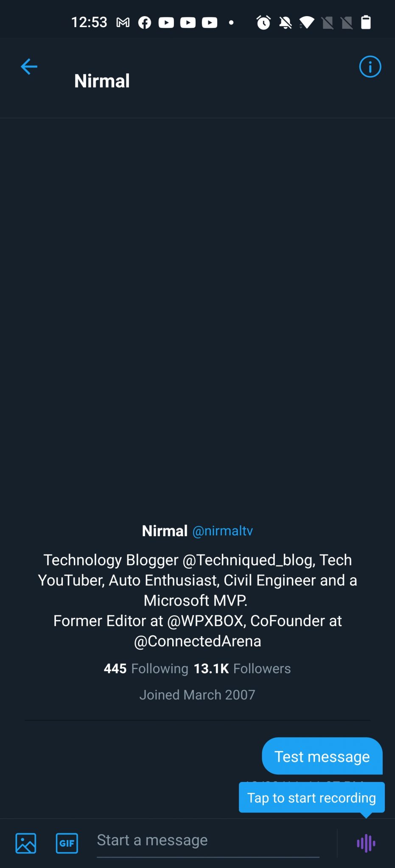Focus the Start a message field
The width and height of the screenshot is (395, 868).
click(x=208, y=841)
